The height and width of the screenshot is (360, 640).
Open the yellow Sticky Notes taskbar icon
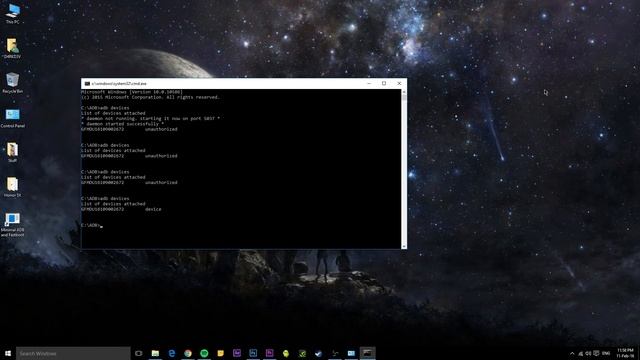[x=220, y=353]
